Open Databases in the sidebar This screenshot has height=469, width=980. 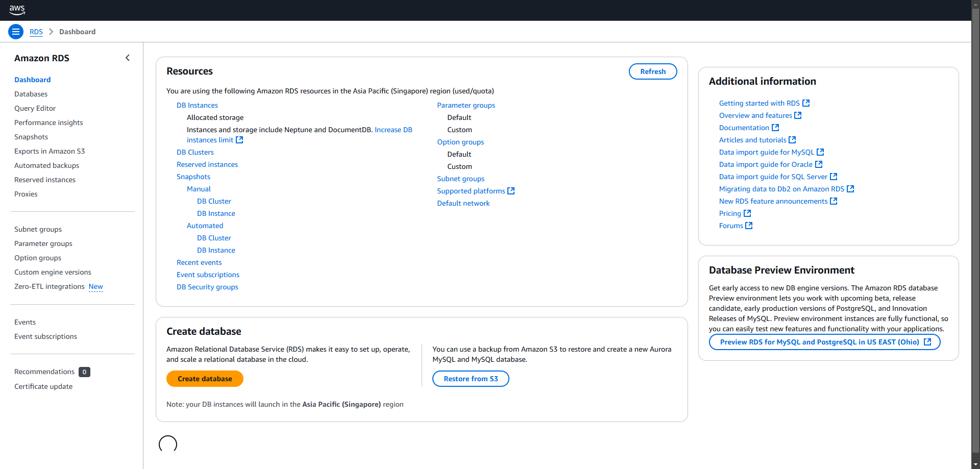31,94
